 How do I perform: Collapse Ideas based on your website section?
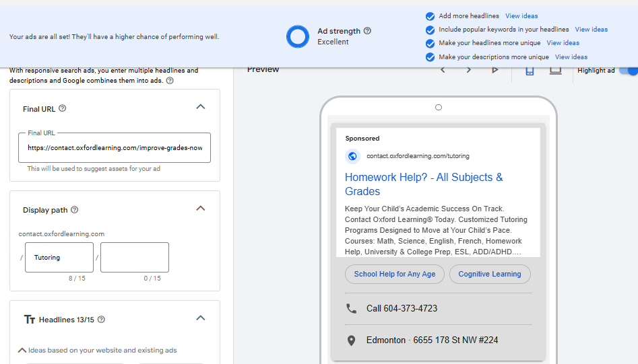[22, 350]
